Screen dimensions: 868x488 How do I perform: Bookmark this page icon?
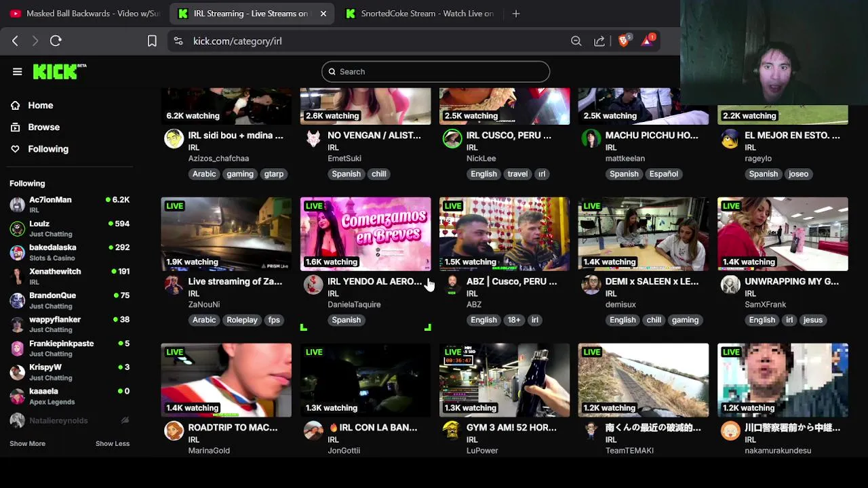tap(152, 41)
